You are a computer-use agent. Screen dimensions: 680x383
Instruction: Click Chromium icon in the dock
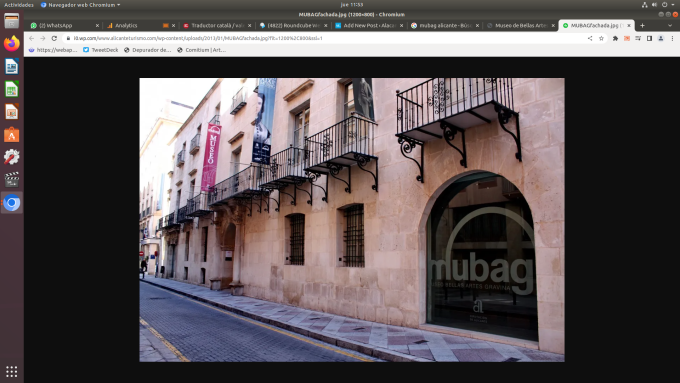(12, 203)
